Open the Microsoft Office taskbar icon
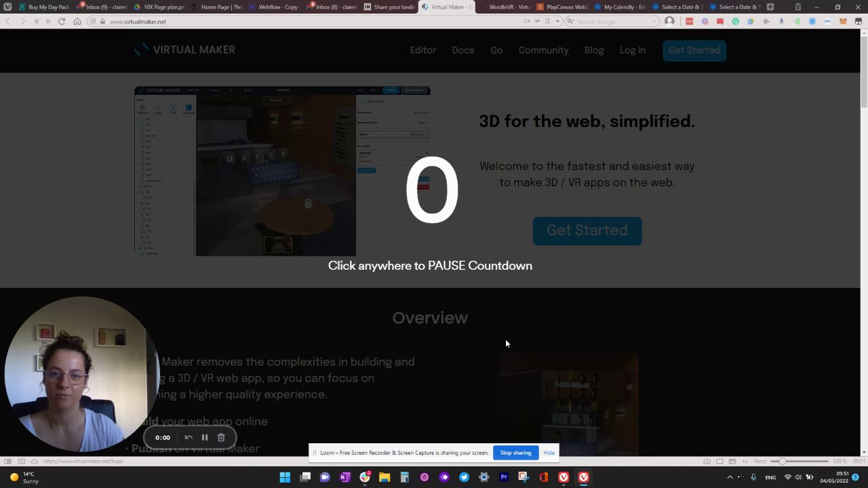 [543, 477]
